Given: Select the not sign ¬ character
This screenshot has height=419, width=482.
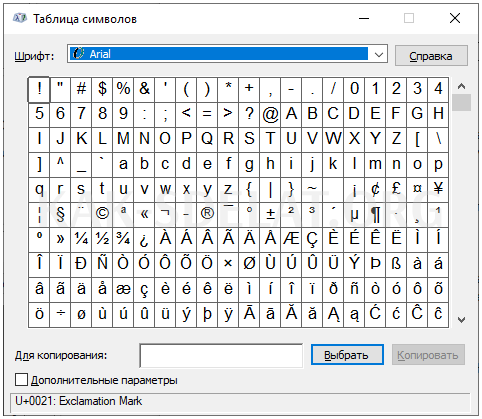Looking at the screenshot, I should (165, 214).
